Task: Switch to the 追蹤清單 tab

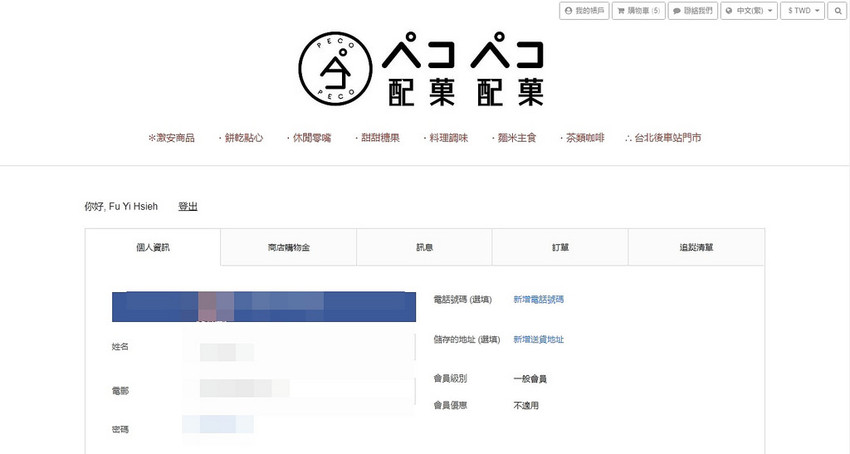Action: click(x=696, y=247)
